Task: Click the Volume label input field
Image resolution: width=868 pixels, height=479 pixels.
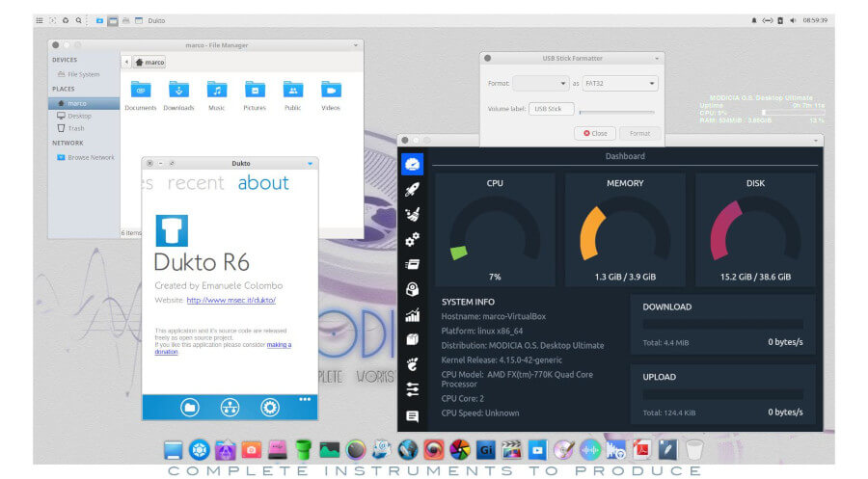Action: click(551, 109)
